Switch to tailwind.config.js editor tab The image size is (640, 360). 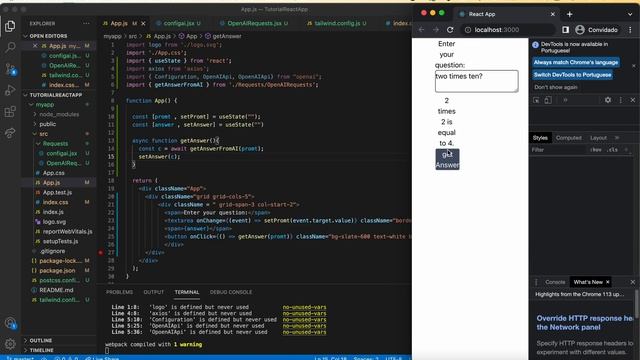337,24
